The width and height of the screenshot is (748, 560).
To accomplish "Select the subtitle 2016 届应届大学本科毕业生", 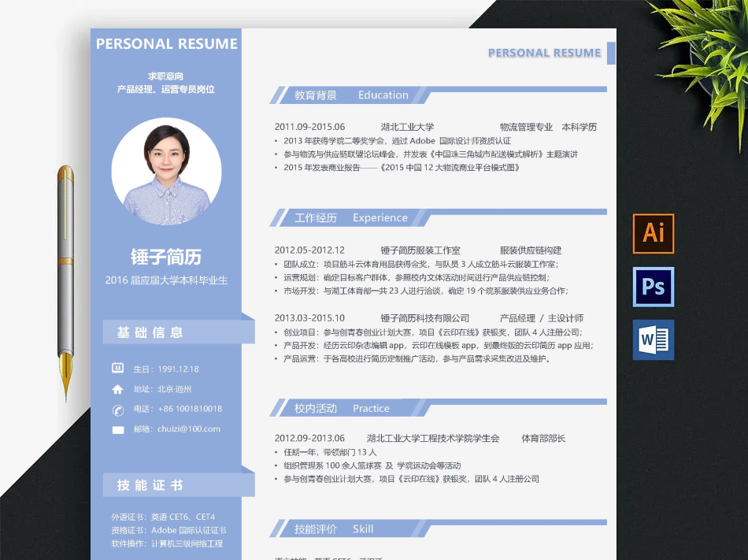I will [x=166, y=280].
